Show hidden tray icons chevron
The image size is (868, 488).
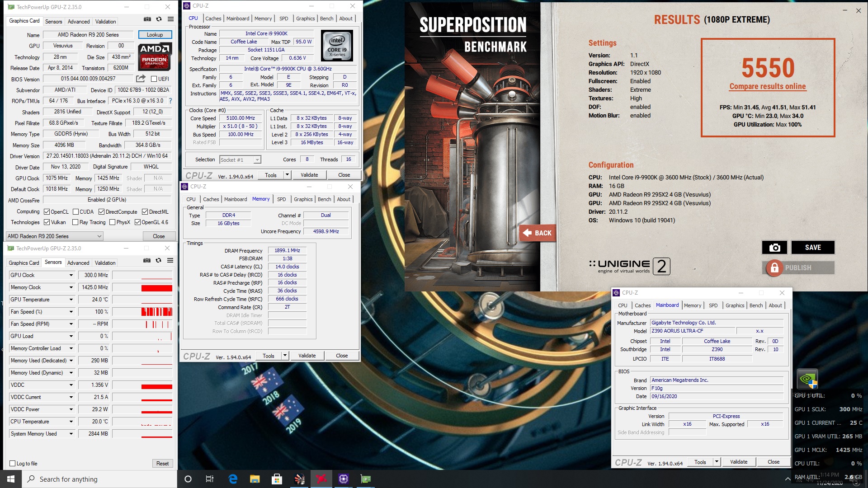[788, 479]
